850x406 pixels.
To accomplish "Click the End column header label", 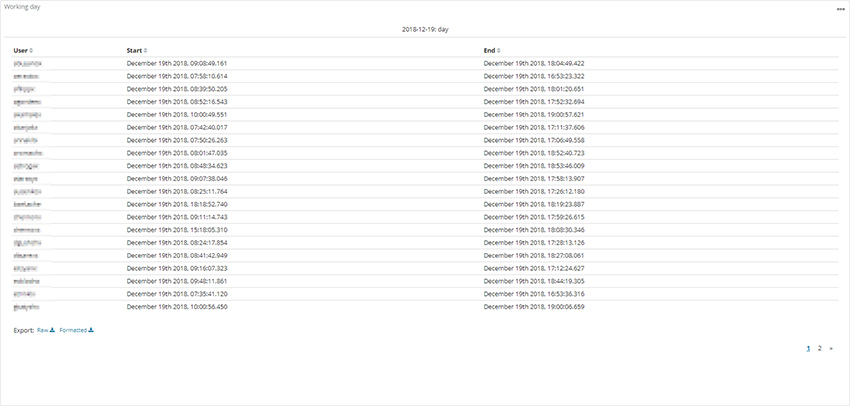I will [489, 50].
